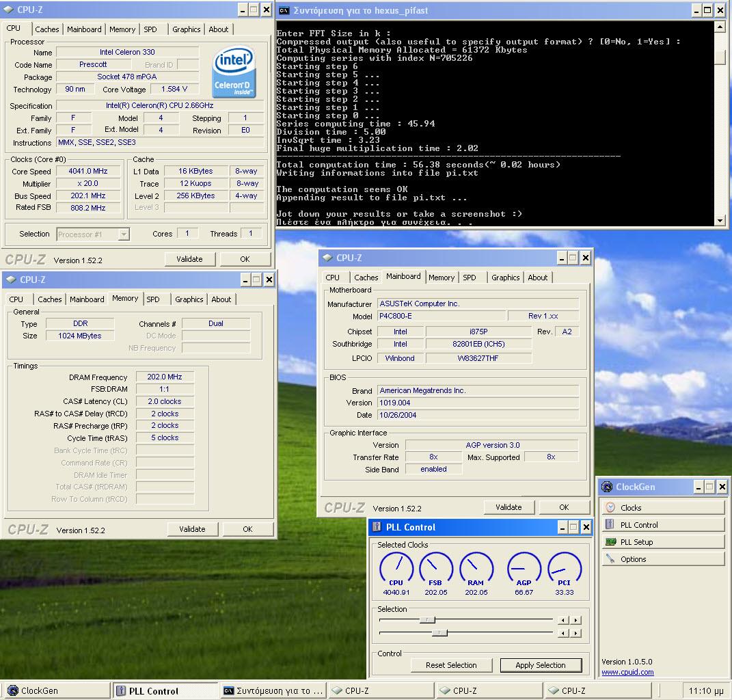Open the www.cpuid.com link
732x700 pixels.
pyautogui.click(x=627, y=673)
